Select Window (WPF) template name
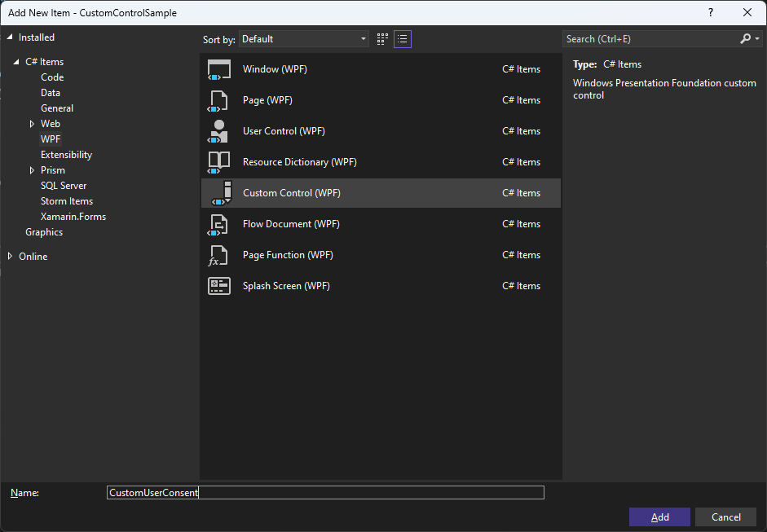Viewport: 767px width, 532px height. tap(275, 69)
